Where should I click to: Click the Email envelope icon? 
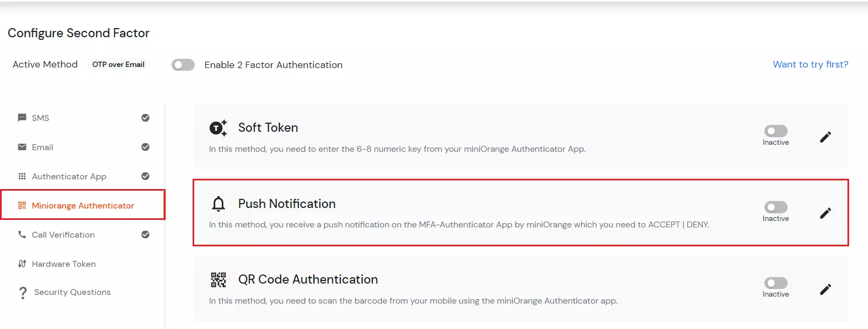coord(22,147)
